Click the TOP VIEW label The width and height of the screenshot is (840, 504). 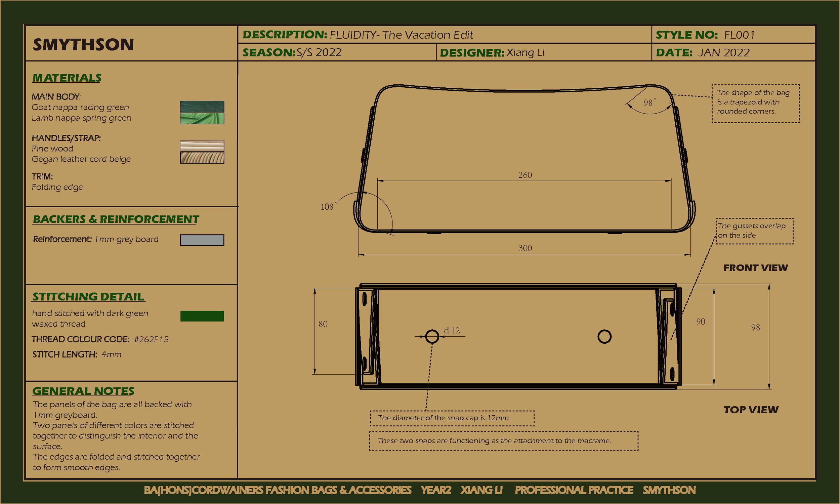coord(751,410)
